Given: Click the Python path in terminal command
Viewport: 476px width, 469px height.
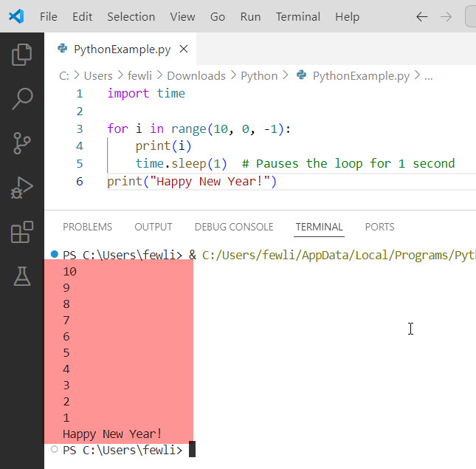Looking at the screenshot, I should tap(339, 255).
